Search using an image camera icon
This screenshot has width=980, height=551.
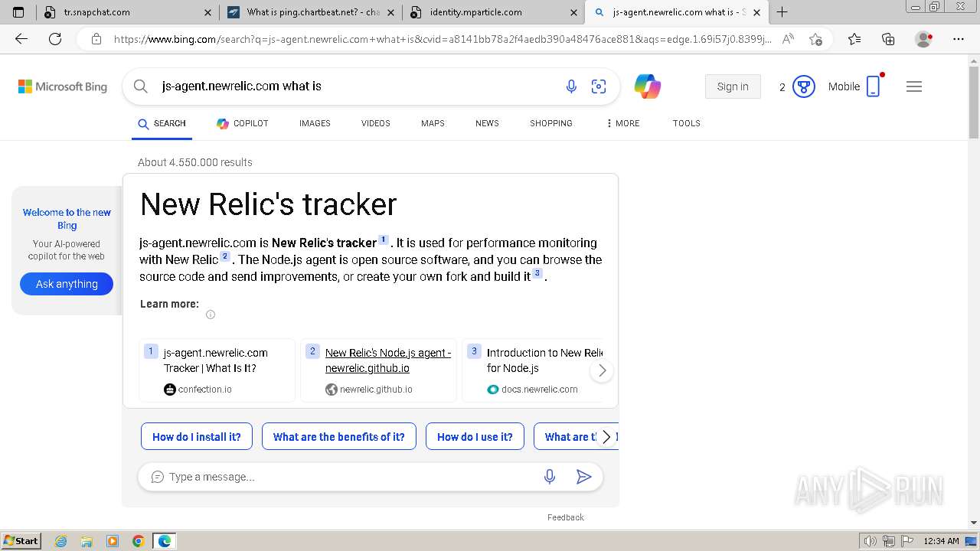[599, 86]
